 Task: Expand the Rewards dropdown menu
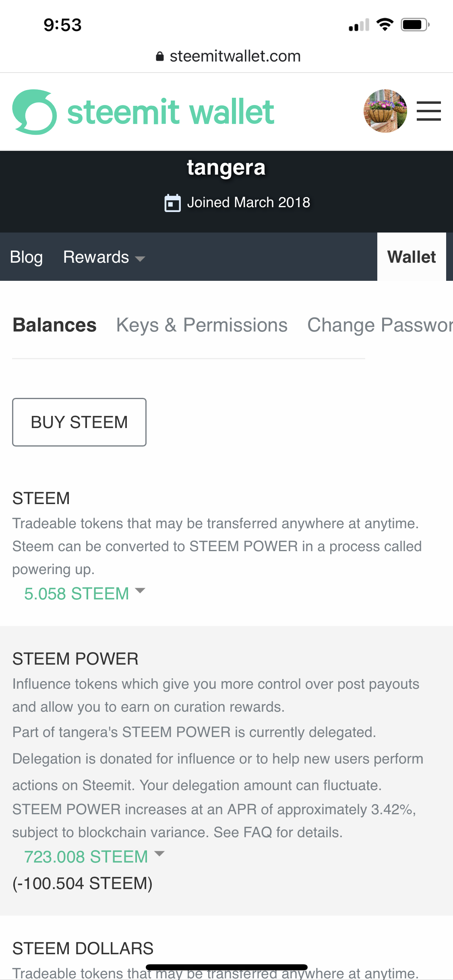point(104,257)
